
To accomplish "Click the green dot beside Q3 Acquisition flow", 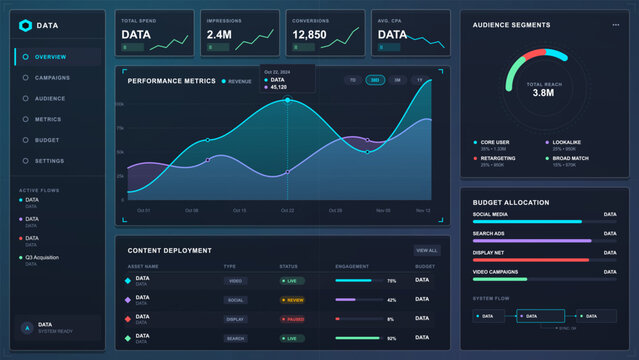I will (x=21, y=257).
